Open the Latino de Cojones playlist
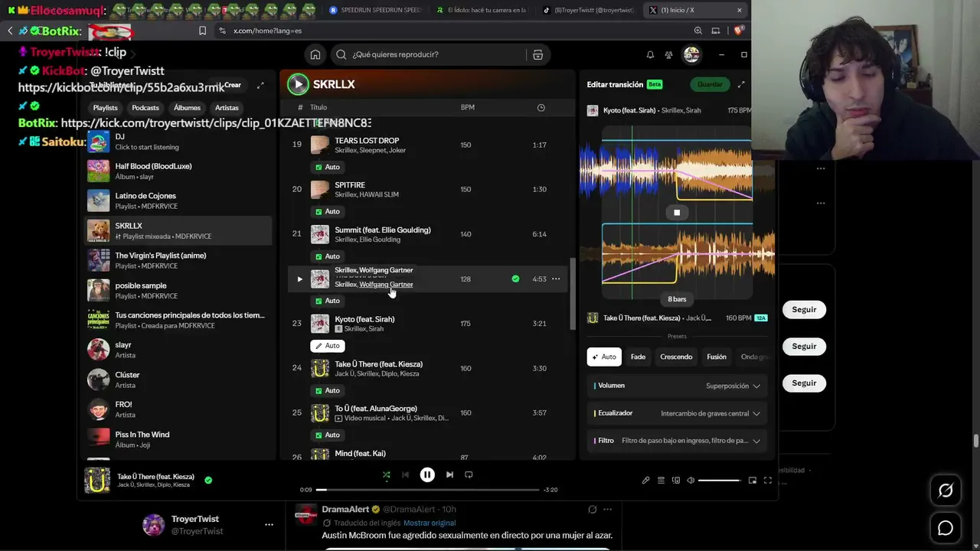The height and width of the screenshot is (551, 980). click(178, 201)
